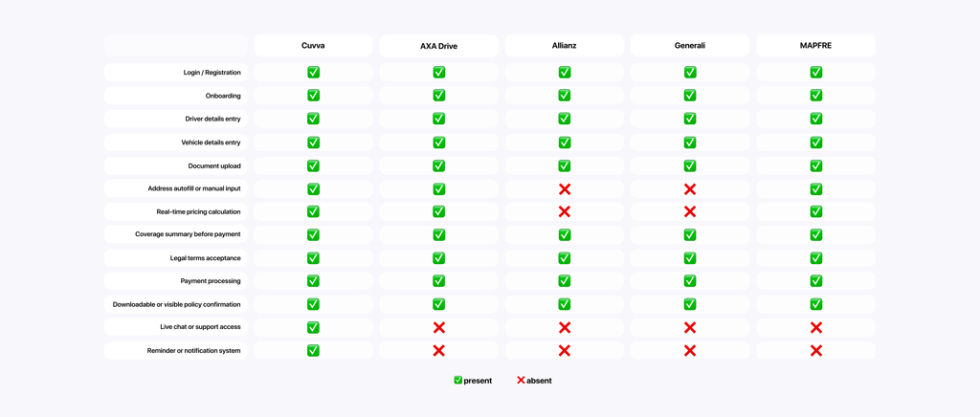980x417 pixels.
Task: Click MAPFRE's red X for Reminder notification system
Action: pyautogui.click(x=815, y=350)
